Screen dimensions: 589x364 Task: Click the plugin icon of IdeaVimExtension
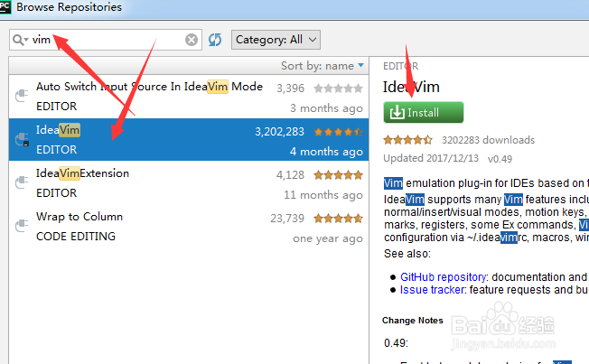[x=22, y=182]
